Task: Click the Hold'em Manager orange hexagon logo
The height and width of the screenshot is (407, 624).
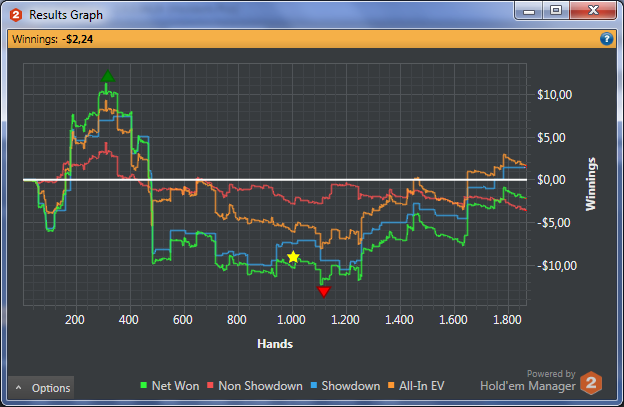Action: pyautogui.click(x=591, y=383)
